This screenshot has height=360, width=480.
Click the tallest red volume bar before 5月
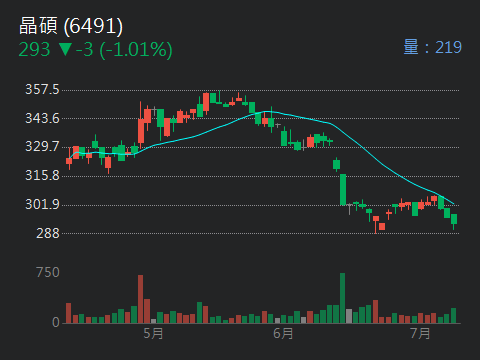pos(141,299)
